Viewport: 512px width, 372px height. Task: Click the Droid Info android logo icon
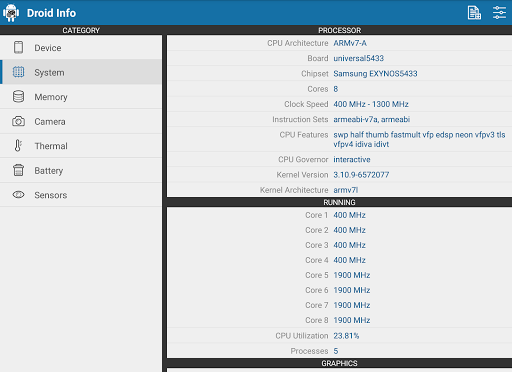click(11, 13)
